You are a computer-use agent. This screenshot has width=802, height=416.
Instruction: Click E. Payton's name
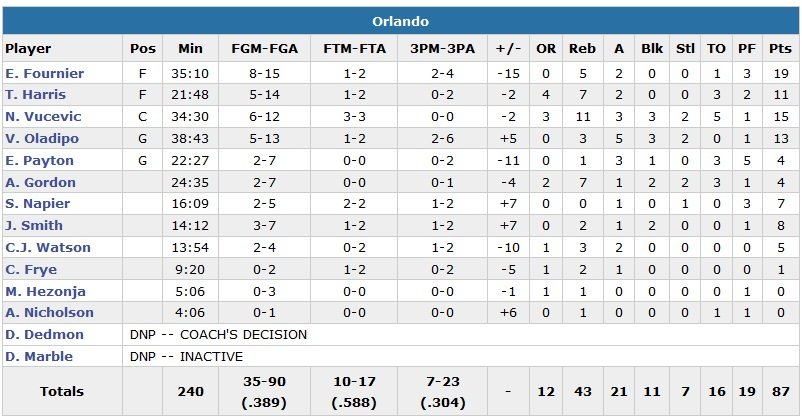37,160
